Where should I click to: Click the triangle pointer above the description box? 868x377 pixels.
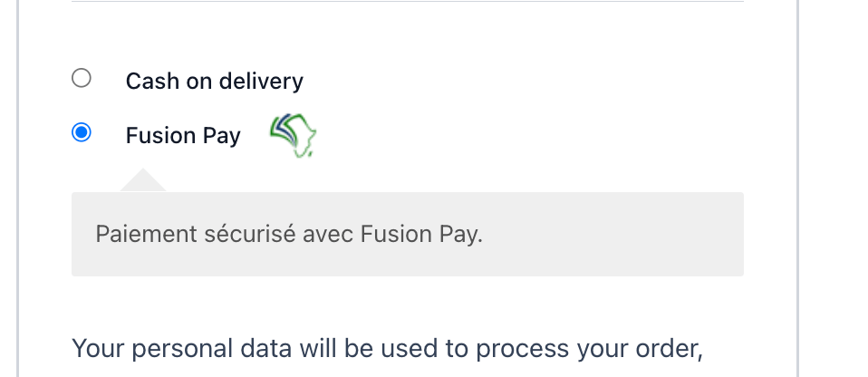coord(143,181)
